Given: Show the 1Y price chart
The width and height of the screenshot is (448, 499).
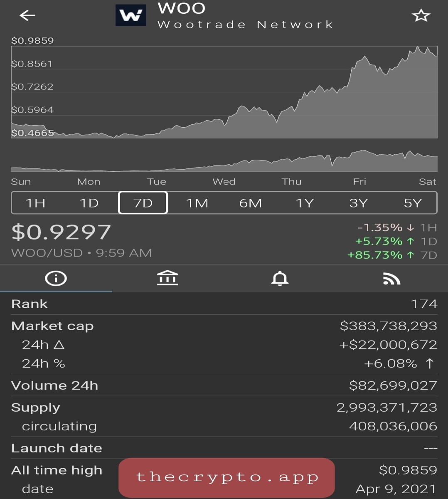Looking at the screenshot, I should [305, 203].
